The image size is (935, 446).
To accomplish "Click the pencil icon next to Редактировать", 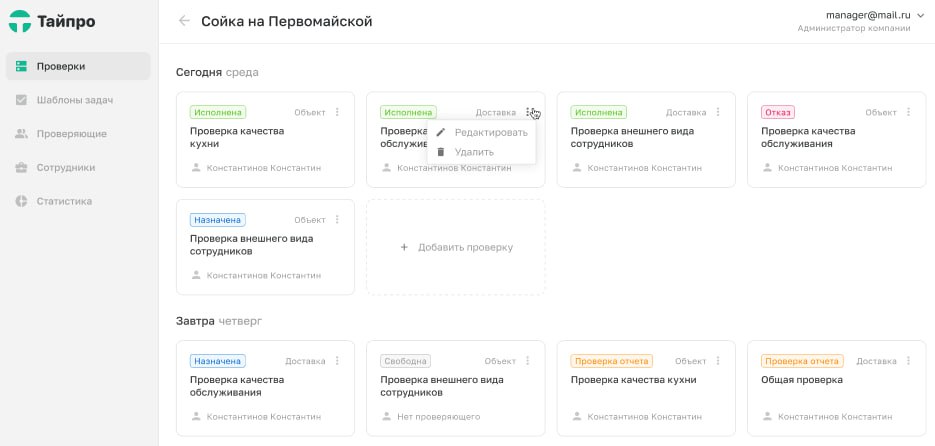I will [441, 132].
